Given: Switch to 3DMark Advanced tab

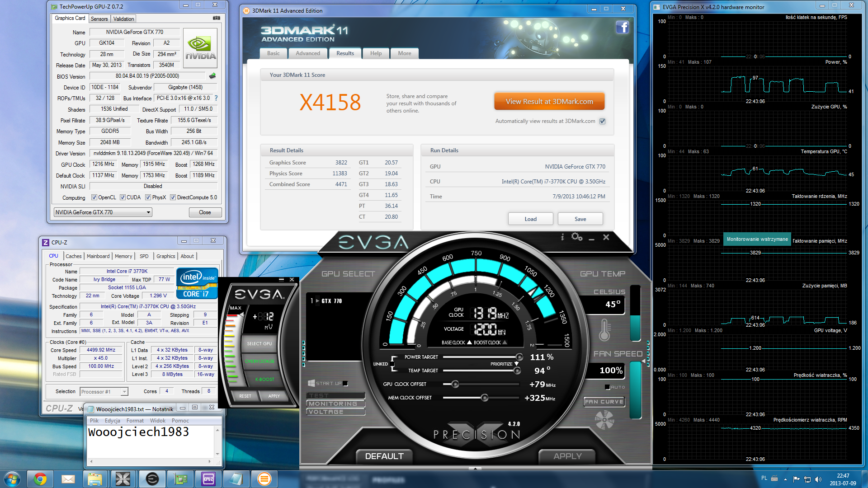Looking at the screenshot, I should pyautogui.click(x=308, y=53).
